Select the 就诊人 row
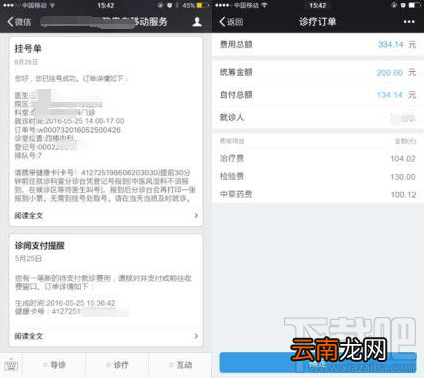Viewport: 424px width, 378px height. point(318,117)
